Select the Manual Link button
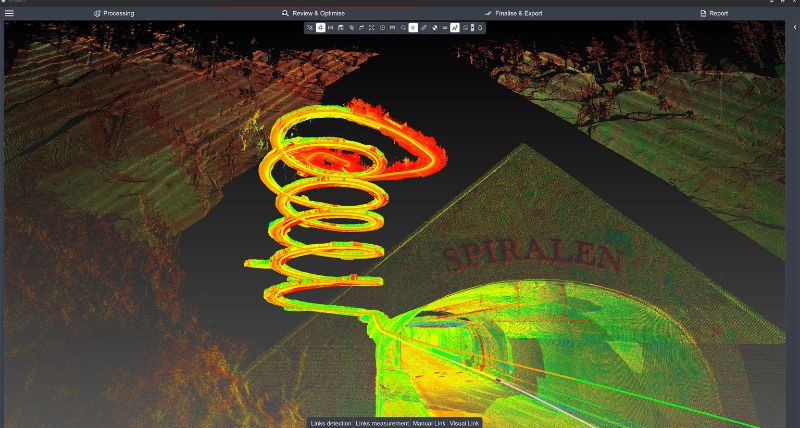 pos(429,423)
